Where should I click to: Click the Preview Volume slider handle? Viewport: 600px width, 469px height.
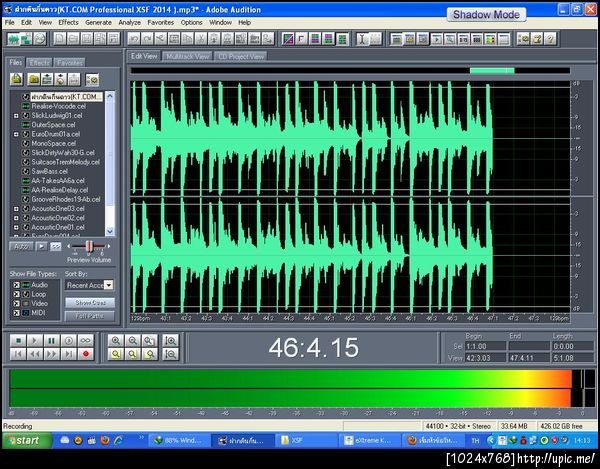(x=90, y=245)
